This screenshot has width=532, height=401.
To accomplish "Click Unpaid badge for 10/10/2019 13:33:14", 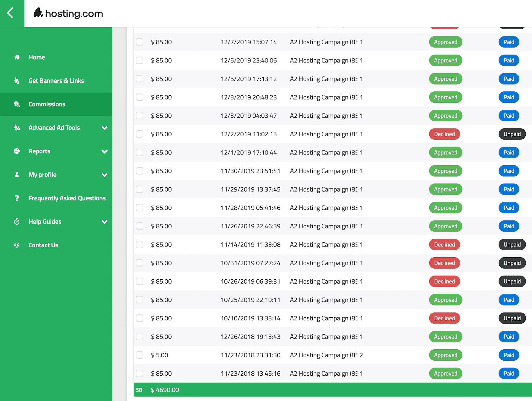I will 512,318.
